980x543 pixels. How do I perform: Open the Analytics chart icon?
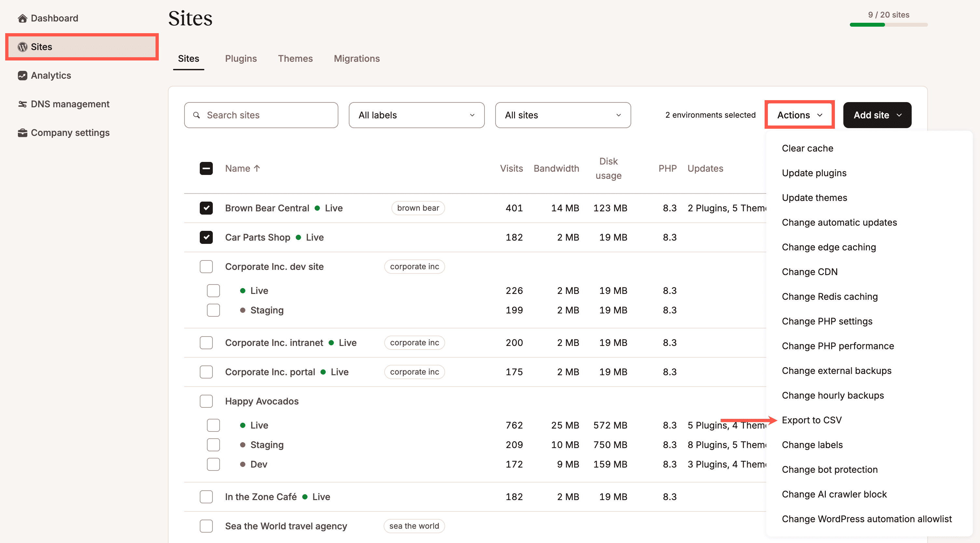[22, 75]
